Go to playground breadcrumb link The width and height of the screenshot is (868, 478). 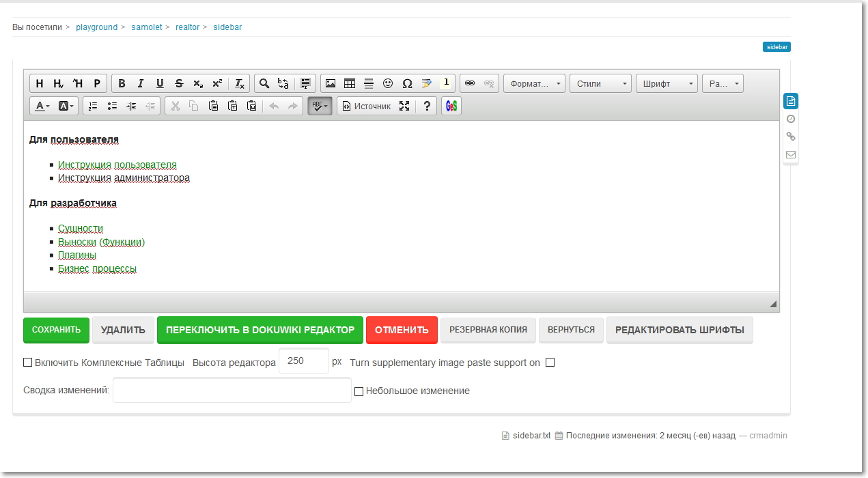[97, 27]
